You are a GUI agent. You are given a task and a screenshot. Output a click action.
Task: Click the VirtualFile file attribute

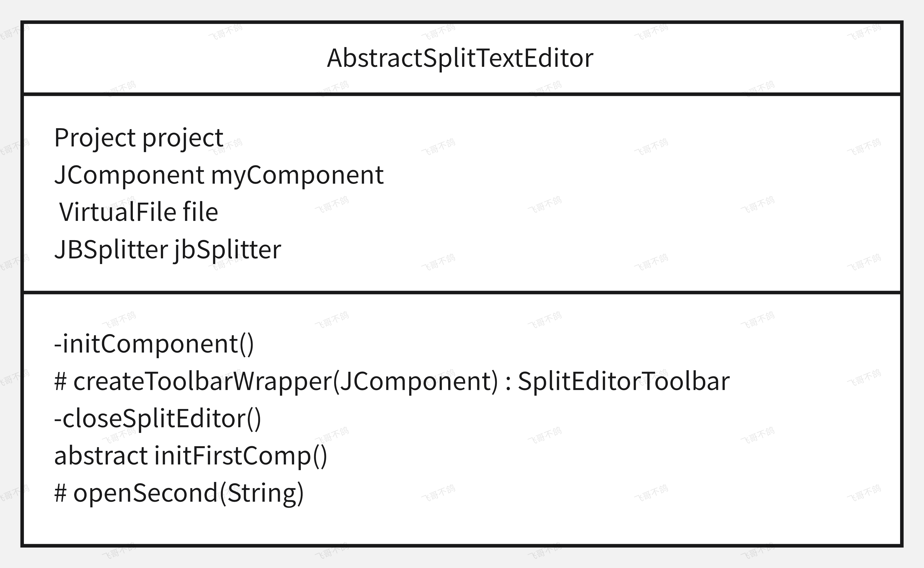coord(138,212)
